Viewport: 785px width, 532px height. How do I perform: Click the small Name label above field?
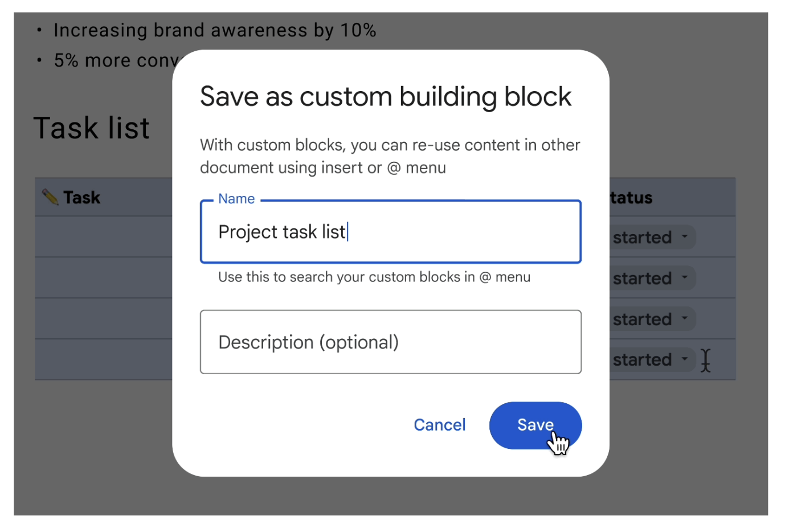click(x=236, y=199)
